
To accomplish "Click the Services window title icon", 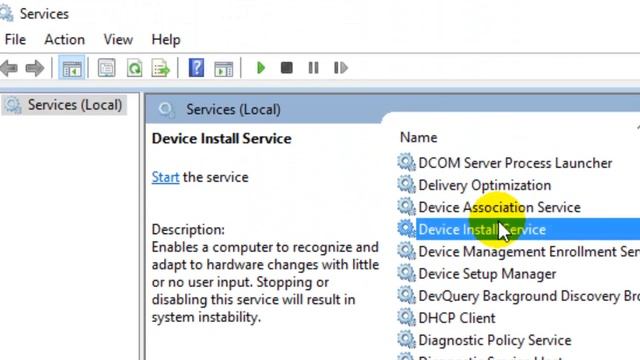I will point(6,13).
